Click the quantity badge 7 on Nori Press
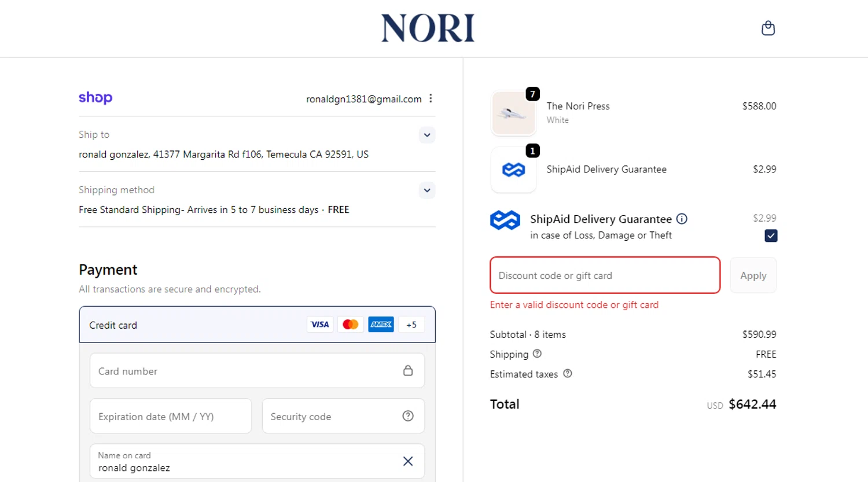Screen dimensions: 868x482 click(532, 94)
